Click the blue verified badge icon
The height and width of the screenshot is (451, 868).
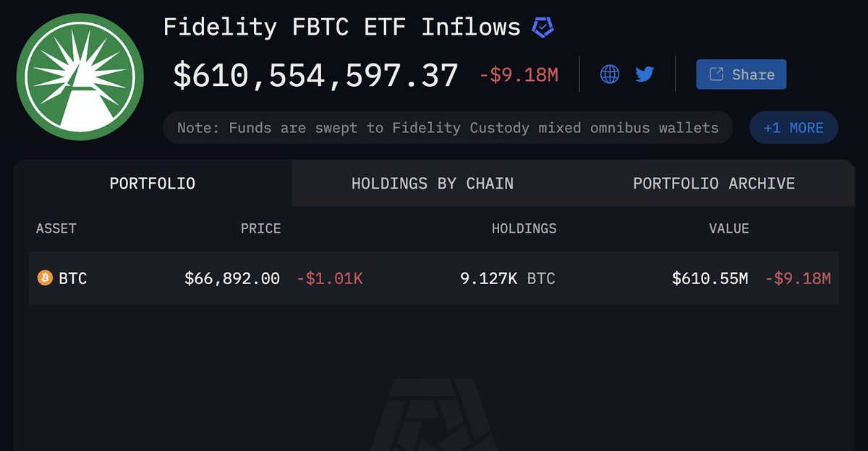[x=542, y=27]
